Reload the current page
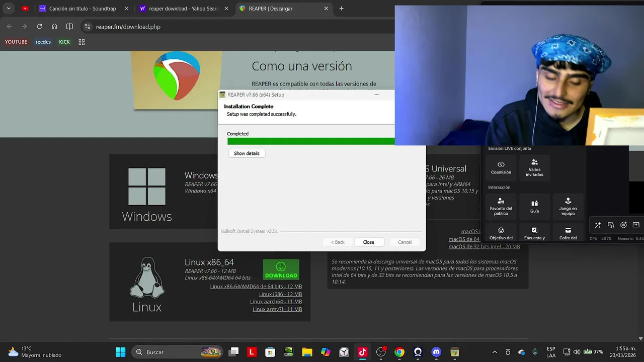Viewport: 644px width, 362px height. point(39,27)
